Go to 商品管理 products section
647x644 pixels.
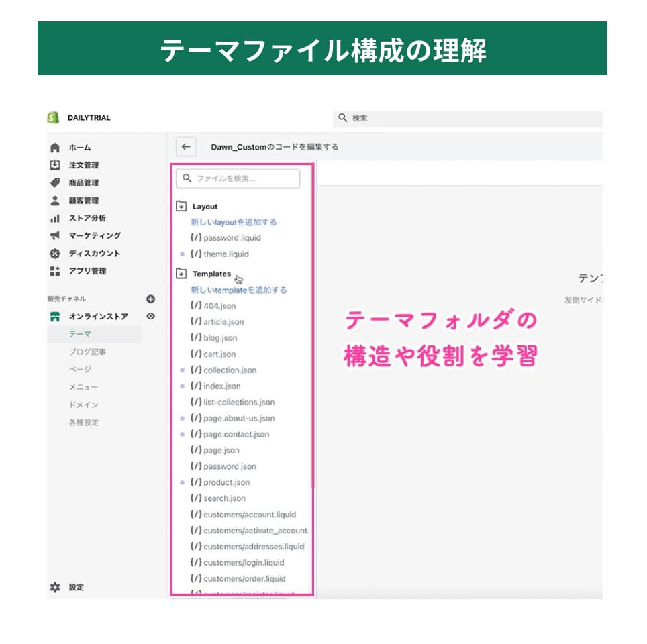tap(83, 183)
